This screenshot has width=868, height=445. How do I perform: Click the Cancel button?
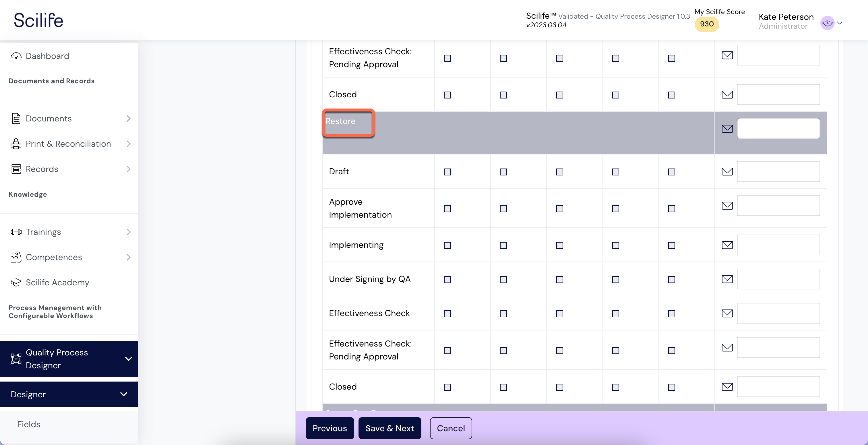(451, 428)
